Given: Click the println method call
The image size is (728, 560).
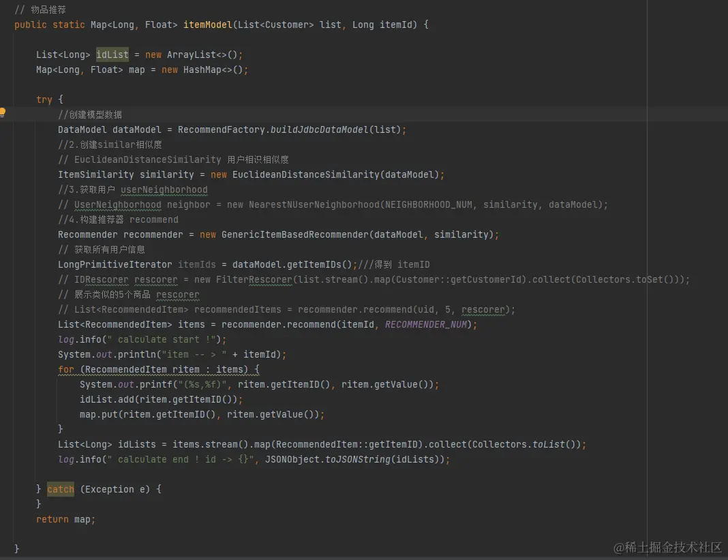Looking at the screenshot, I should (136, 354).
